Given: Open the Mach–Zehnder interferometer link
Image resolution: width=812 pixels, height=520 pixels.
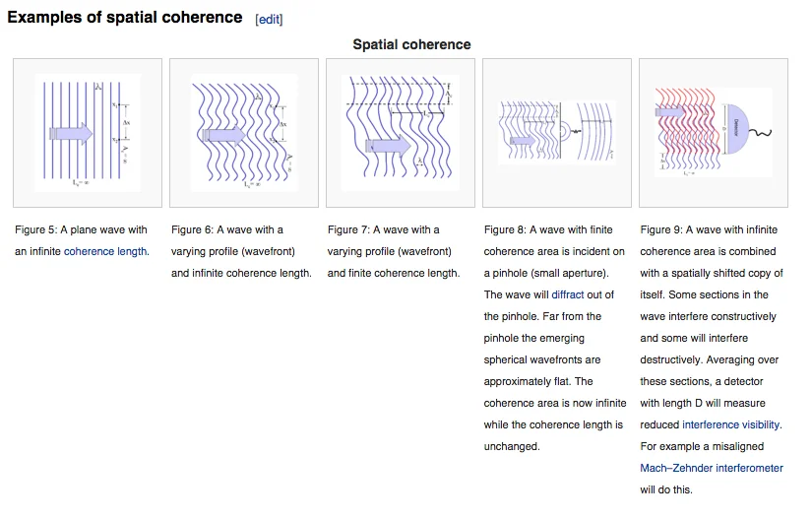Looking at the screenshot, I should [712, 468].
